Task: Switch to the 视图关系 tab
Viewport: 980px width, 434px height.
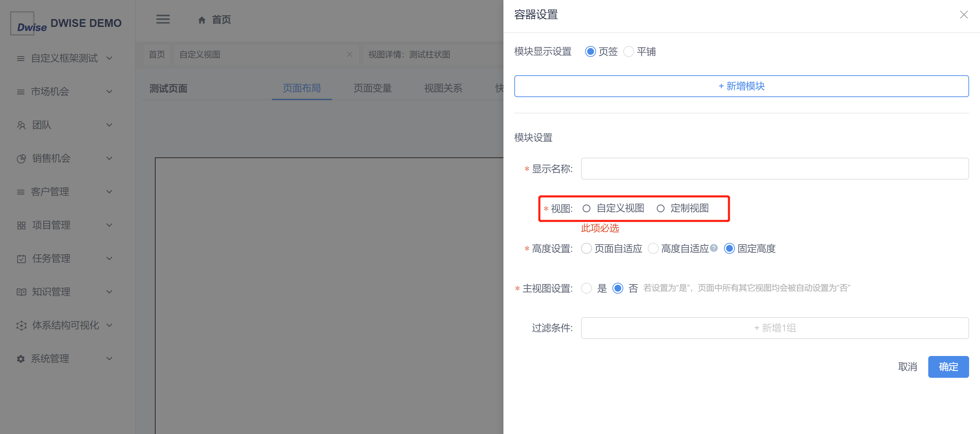Action: point(443,88)
